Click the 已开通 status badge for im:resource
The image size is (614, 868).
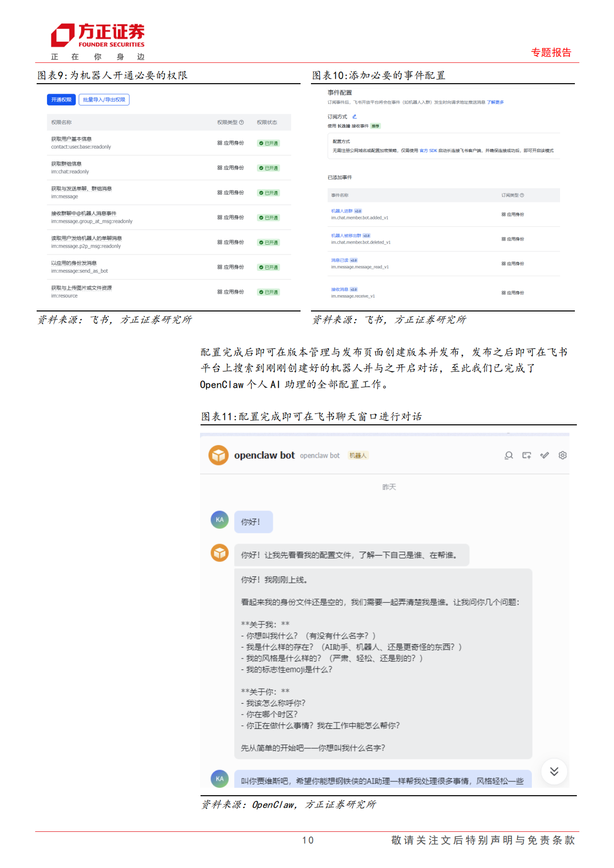(x=269, y=292)
